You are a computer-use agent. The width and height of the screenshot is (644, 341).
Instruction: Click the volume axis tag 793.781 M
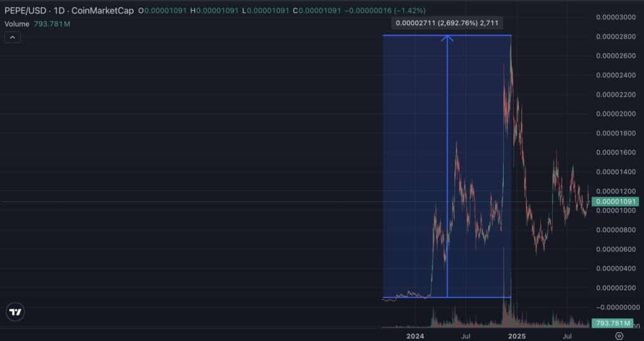[613, 323]
